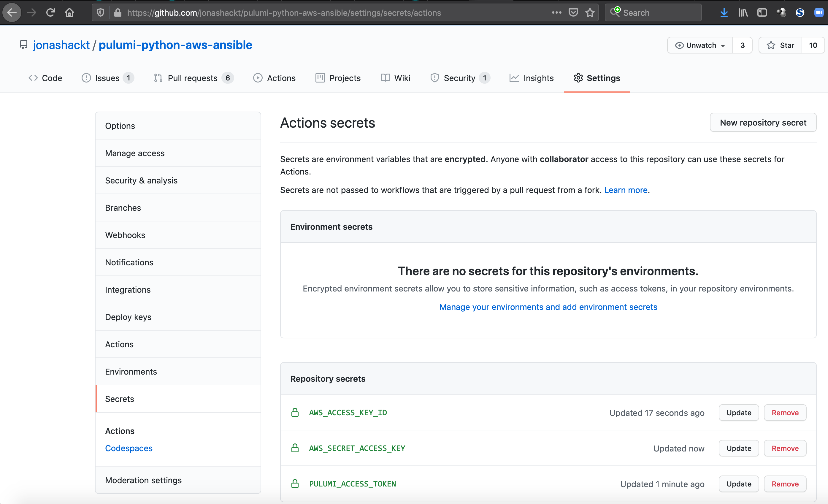This screenshot has width=828, height=504.
Task: Open the Pull requests tab
Action: click(x=193, y=78)
